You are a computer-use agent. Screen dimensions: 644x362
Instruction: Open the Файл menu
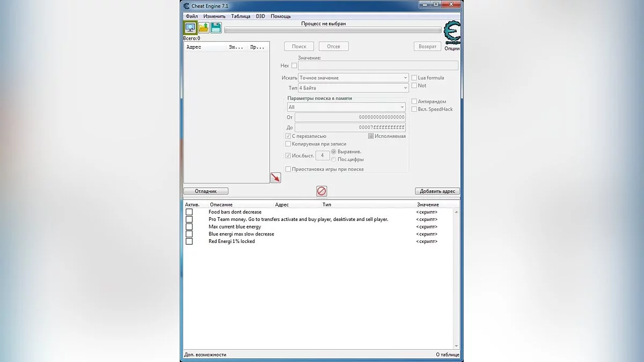coord(191,16)
